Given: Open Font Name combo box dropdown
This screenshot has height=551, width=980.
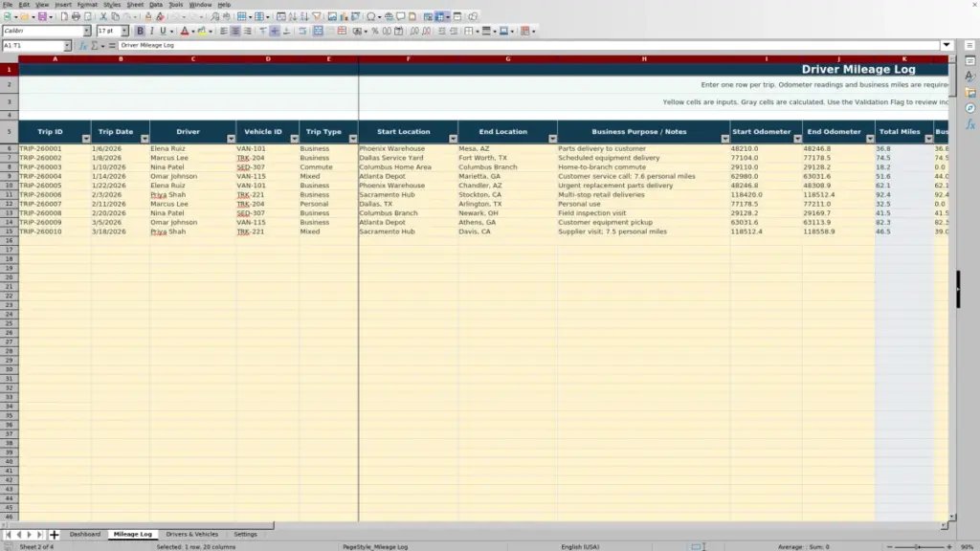Looking at the screenshot, I should coord(87,32).
